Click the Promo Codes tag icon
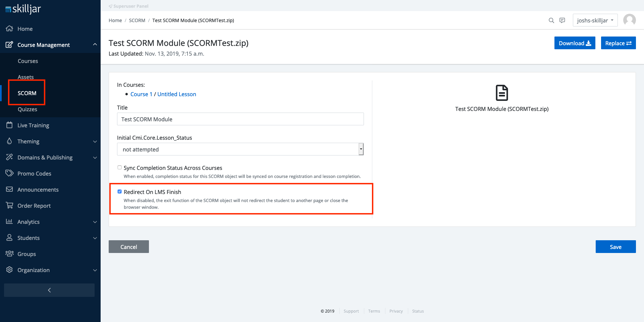The height and width of the screenshot is (322, 644). 9,173
